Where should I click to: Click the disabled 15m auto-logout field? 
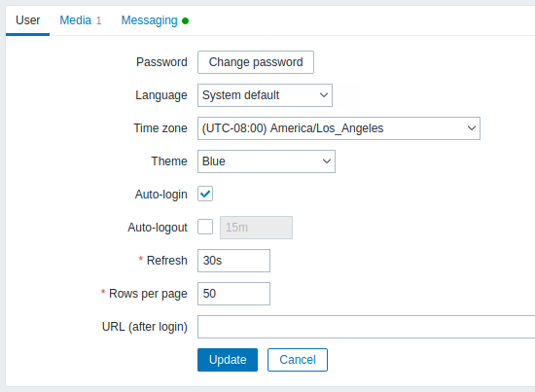coord(256,228)
